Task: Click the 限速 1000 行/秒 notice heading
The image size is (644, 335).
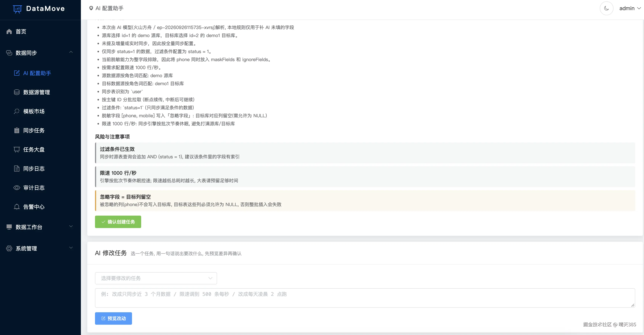Action: pos(118,173)
